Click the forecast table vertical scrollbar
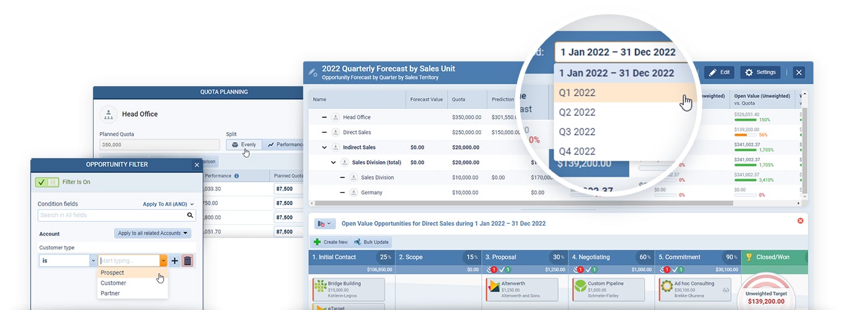This screenshot has height=310, width=868. click(x=805, y=152)
